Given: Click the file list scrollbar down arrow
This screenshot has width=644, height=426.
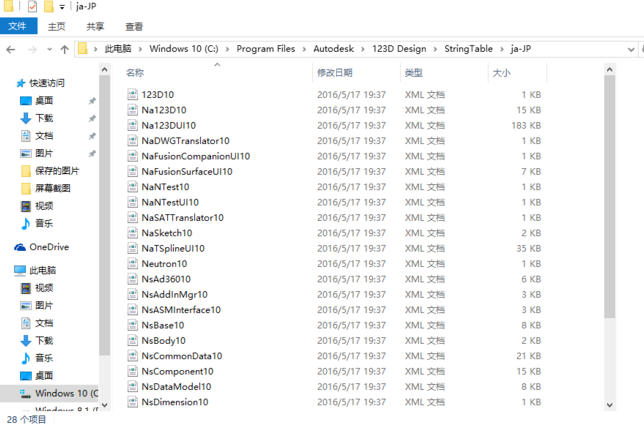Looking at the screenshot, I should (610, 405).
